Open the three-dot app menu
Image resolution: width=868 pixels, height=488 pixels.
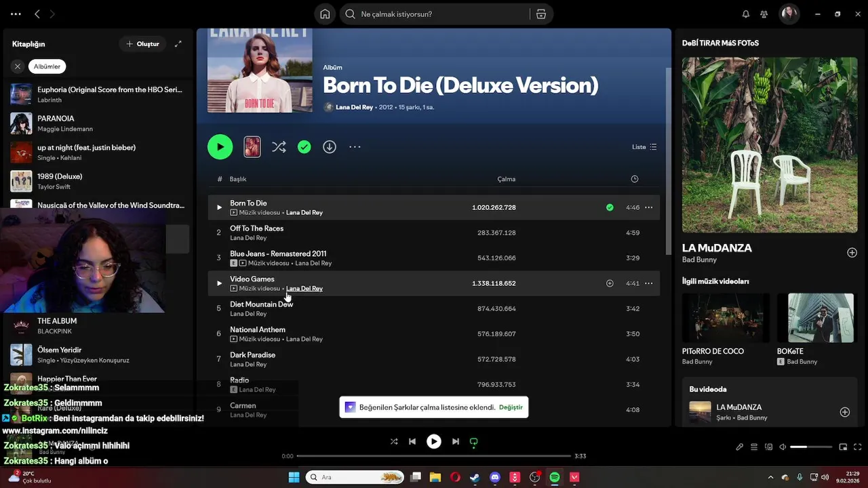click(x=16, y=14)
